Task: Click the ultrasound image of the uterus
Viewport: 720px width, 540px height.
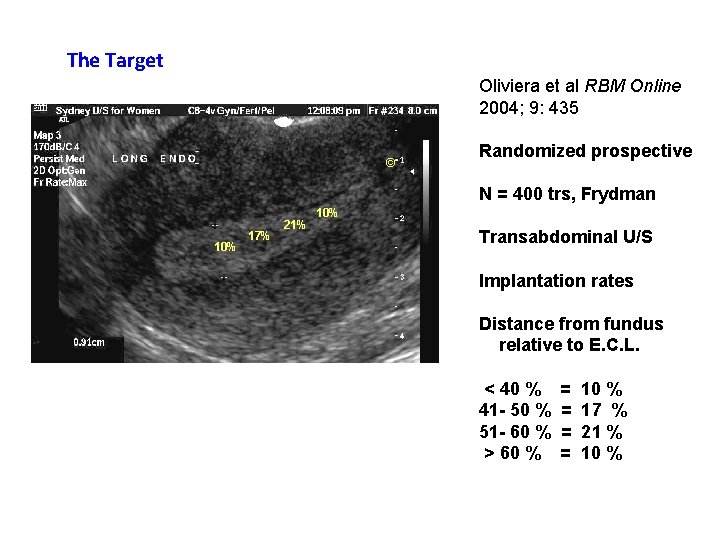Action: click(x=235, y=233)
